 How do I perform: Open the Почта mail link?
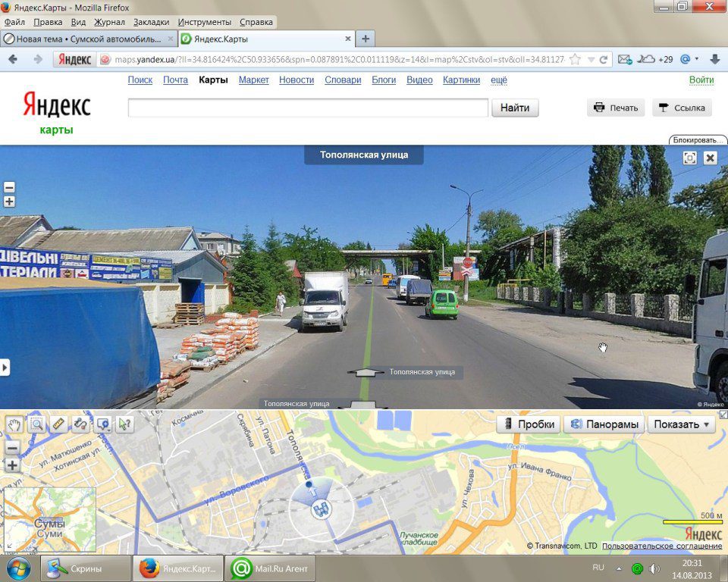pos(175,80)
